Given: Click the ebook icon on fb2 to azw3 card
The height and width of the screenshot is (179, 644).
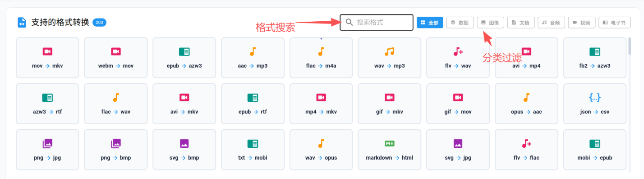Looking at the screenshot, I should point(595,52).
